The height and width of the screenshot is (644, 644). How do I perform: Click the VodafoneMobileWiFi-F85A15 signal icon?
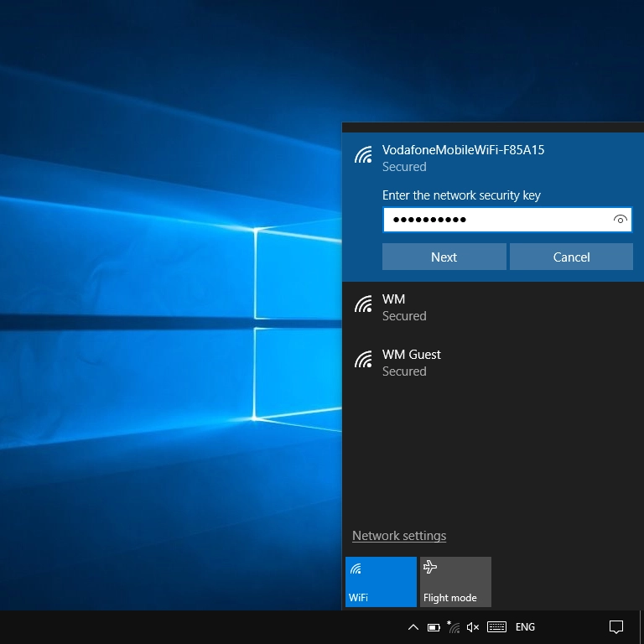point(363,155)
